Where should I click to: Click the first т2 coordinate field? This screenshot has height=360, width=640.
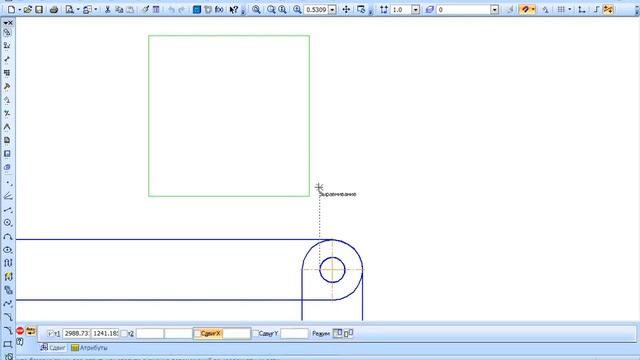click(x=150, y=333)
